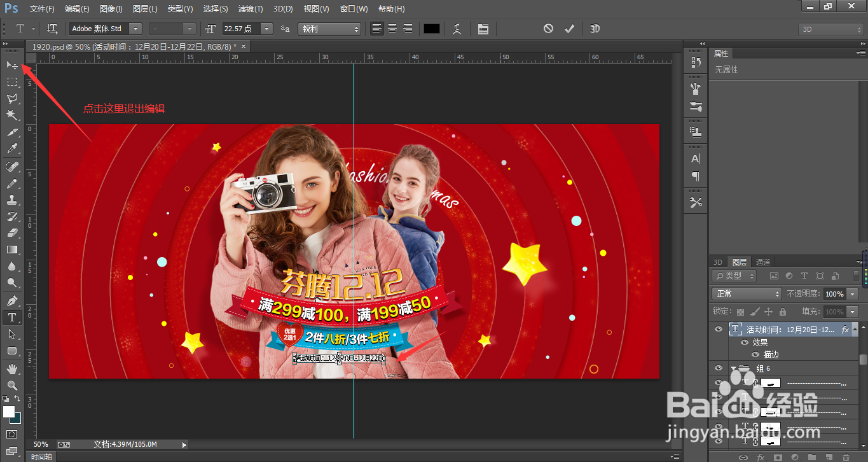Hide the 活动时间 text layer
The width and height of the screenshot is (868, 462).
pos(719,330)
